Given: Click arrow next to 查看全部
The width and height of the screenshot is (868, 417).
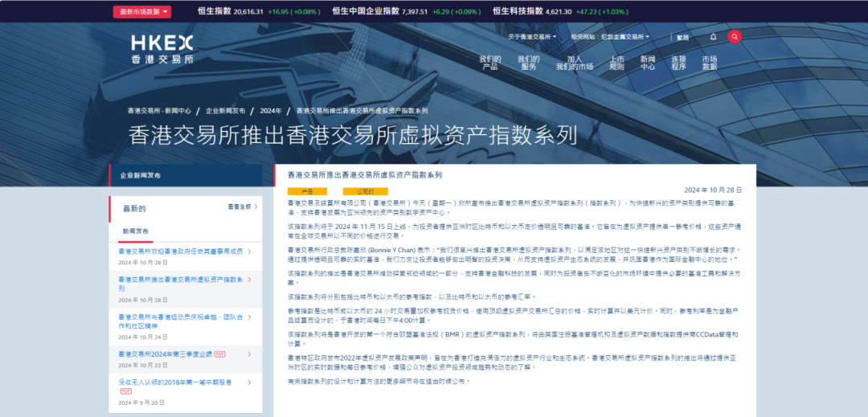Looking at the screenshot, I should [x=256, y=206].
